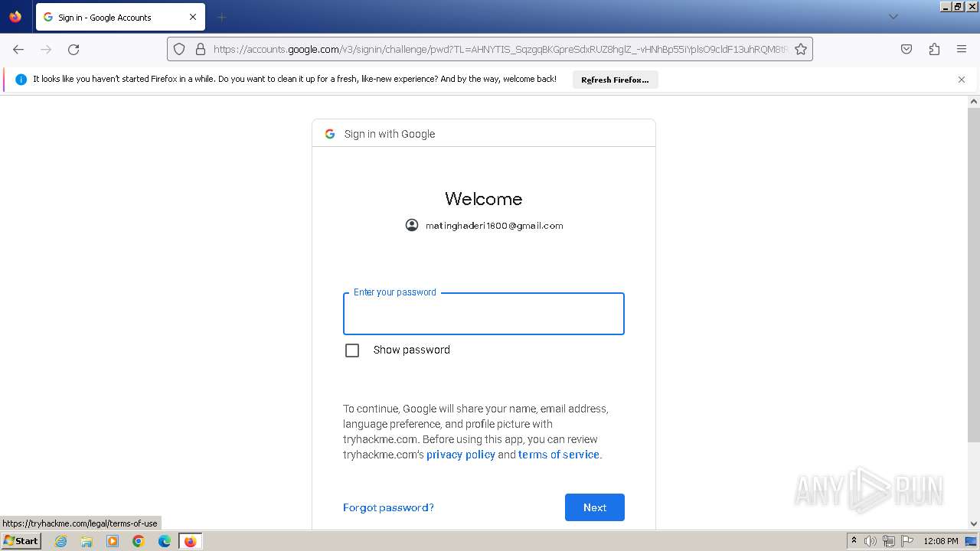Open the Extensions puzzle icon
Screen dimensions: 980x551
pyautogui.click(x=934, y=49)
